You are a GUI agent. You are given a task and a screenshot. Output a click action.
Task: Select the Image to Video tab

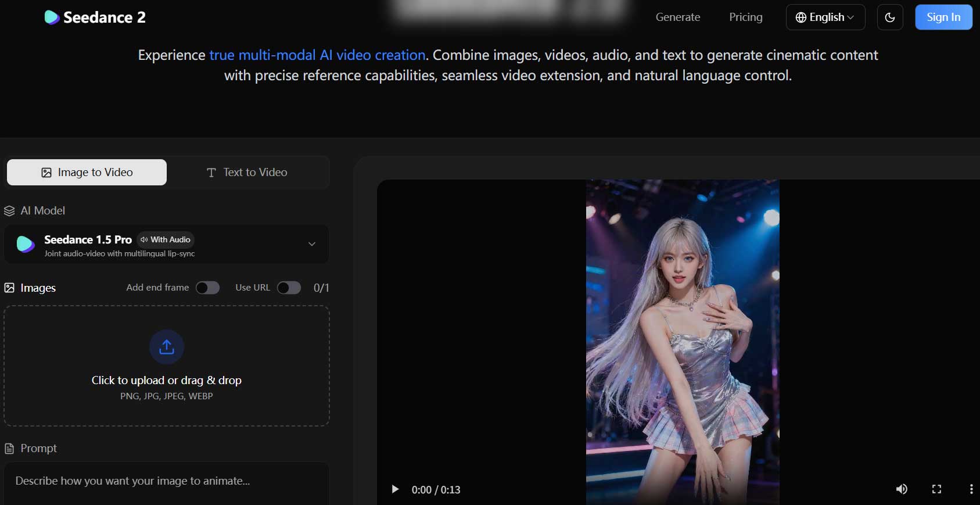click(87, 173)
